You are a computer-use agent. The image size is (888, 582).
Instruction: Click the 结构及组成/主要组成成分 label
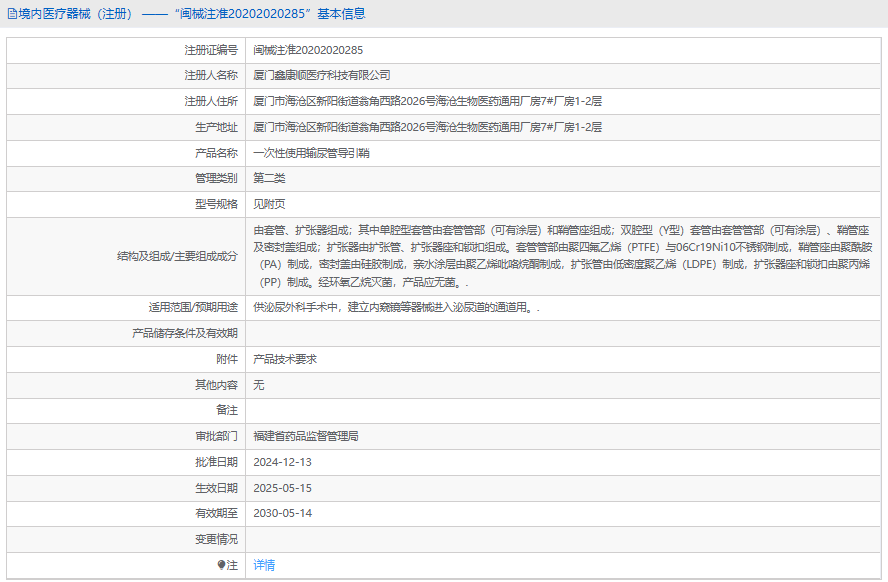177,256
